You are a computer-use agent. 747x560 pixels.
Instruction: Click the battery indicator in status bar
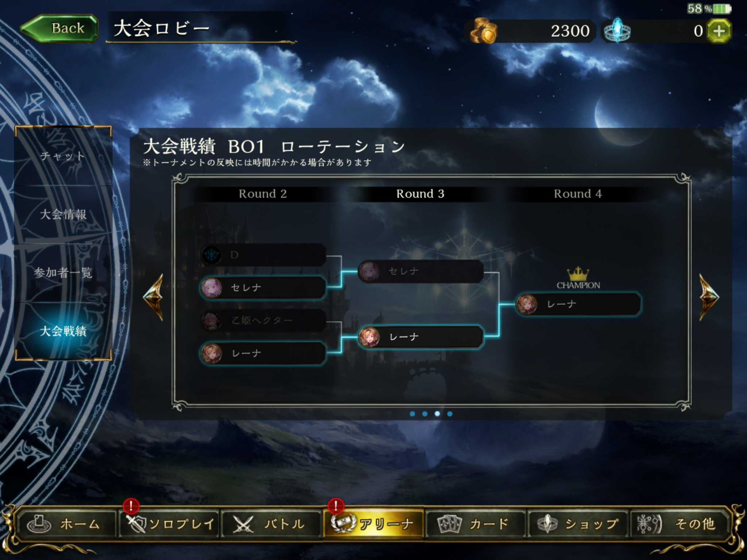click(x=722, y=9)
